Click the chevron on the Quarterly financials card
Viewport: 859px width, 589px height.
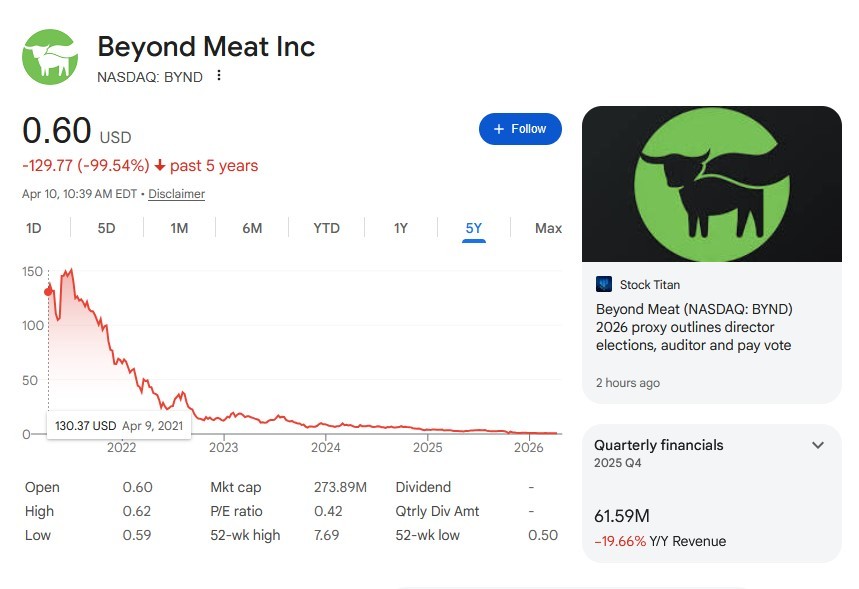point(818,445)
